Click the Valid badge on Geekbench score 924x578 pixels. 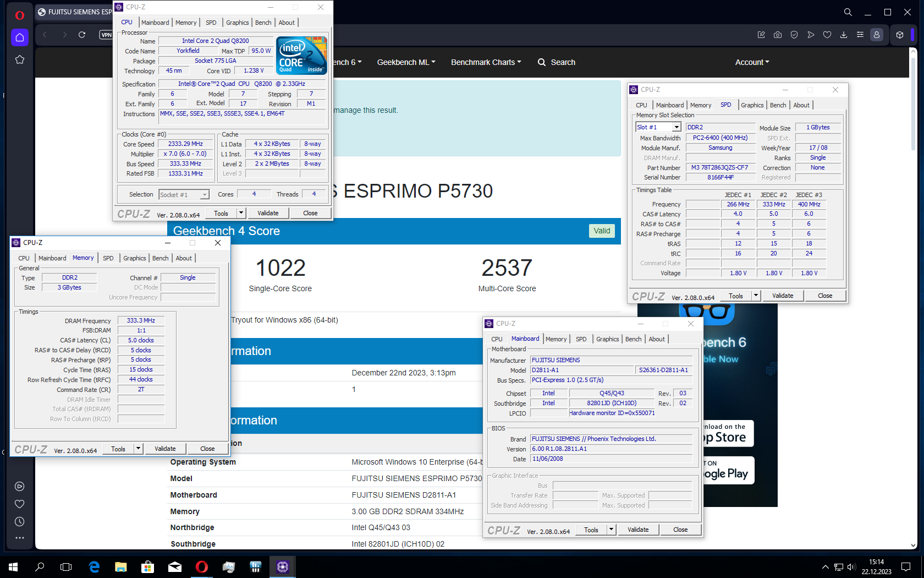[602, 231]
